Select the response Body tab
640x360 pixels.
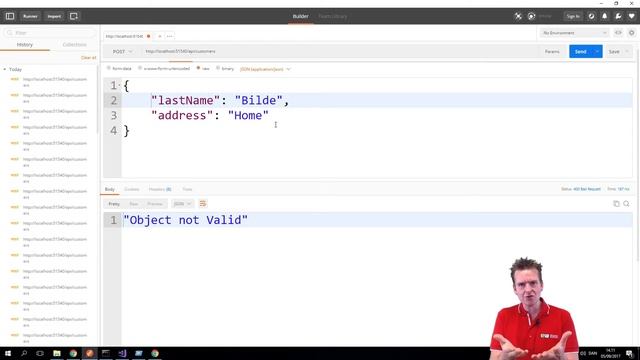(110, 189)
